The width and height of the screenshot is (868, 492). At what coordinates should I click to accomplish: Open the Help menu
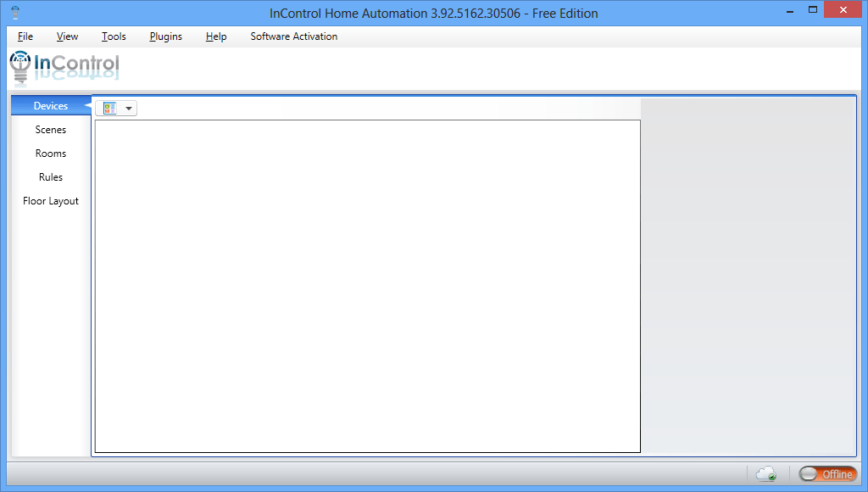tap(216, 36)
